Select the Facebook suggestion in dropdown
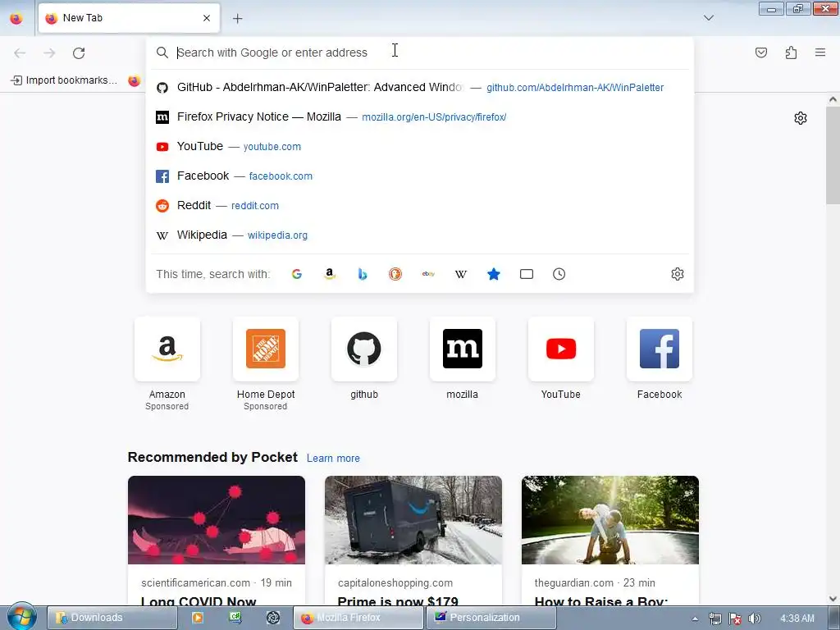The image size is (840, 630). point(419,176)
